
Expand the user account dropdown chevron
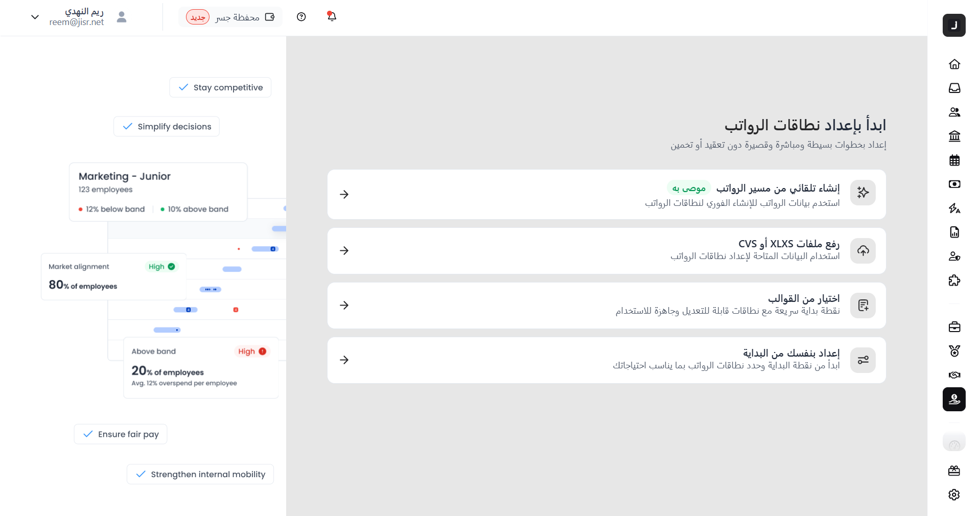(35, 17)
